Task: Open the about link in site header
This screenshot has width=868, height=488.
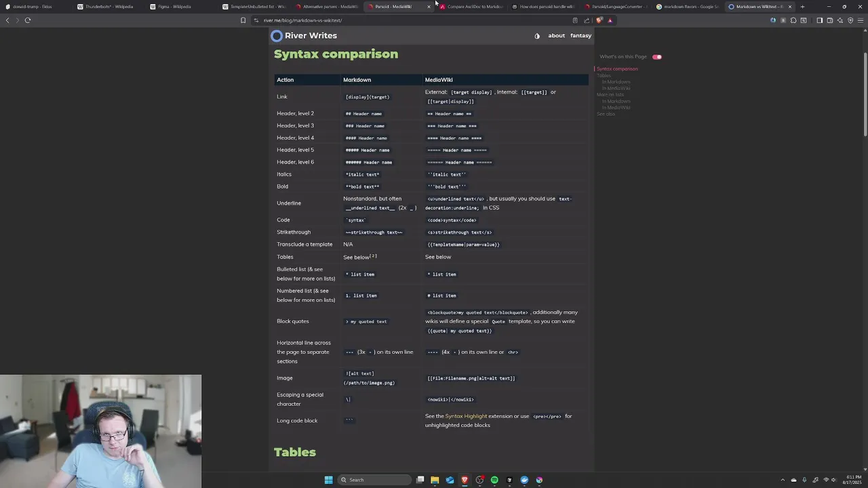Action: pyautogui.click(x=556, y=36)
